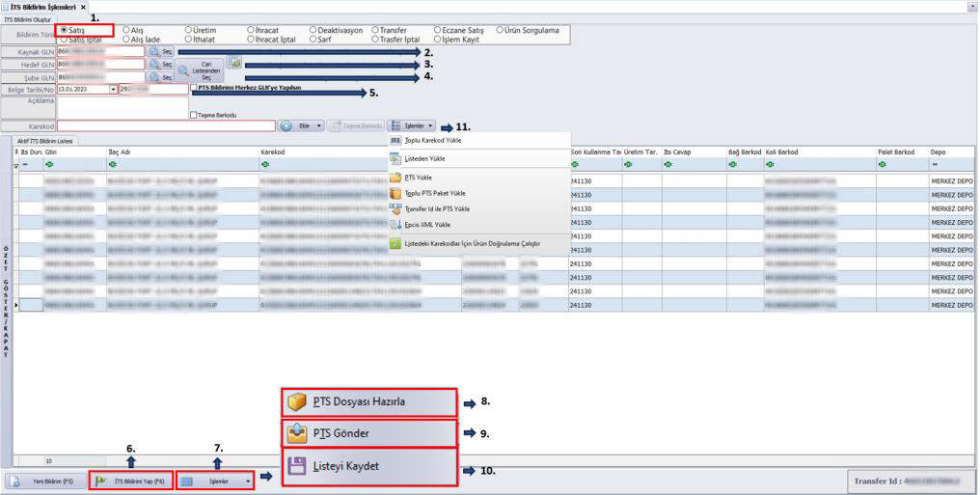Click the Epcis XML Yükle icon
Viewport: 980px width, 495px height.
coord(395,224)
